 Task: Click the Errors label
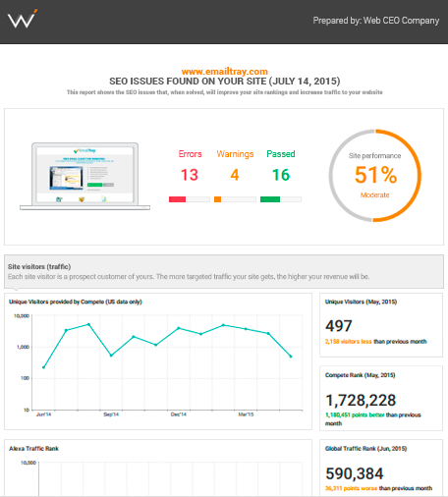(x=190, y=154)
